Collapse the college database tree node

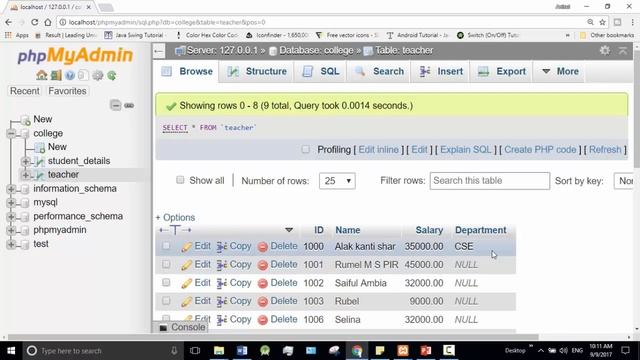coord(11,133)
